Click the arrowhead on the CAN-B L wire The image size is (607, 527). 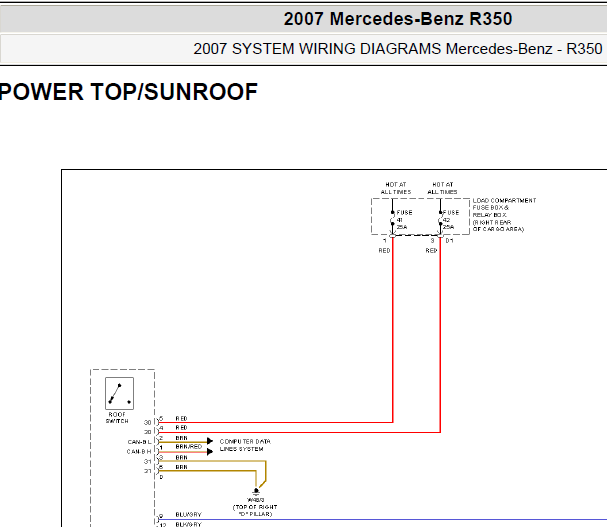point(210,441)
